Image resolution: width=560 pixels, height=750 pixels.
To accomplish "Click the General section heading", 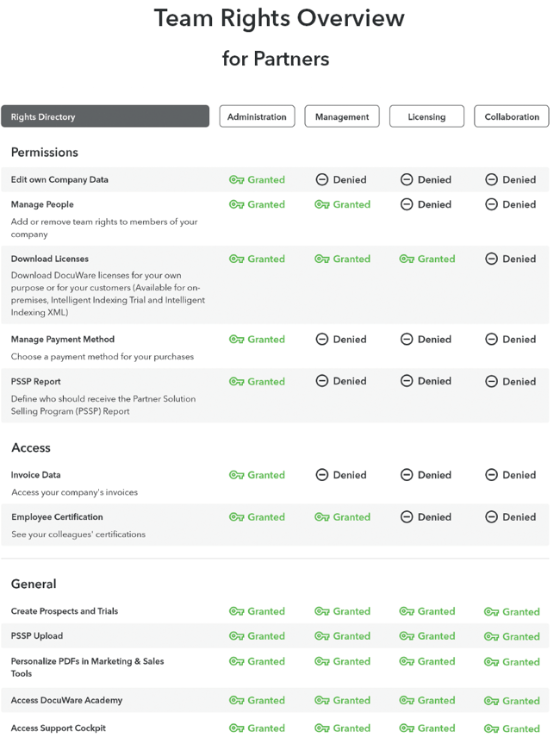I will [34, 584].
